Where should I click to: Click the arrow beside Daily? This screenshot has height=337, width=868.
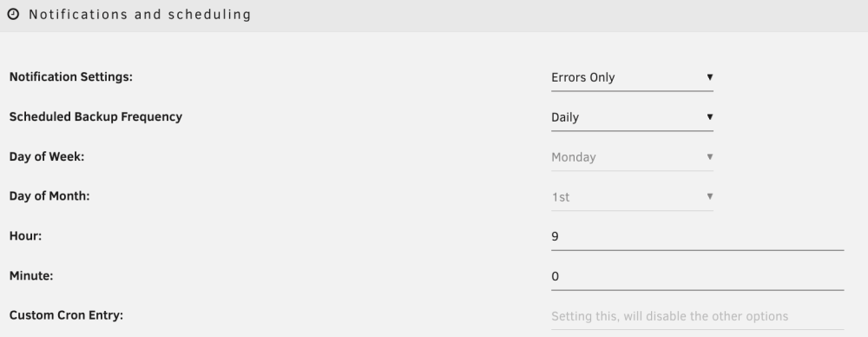click(x=709, y=117)
